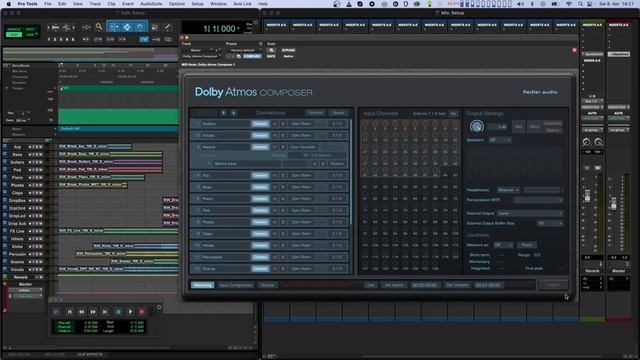Toggle Arp Connect button in Composer
This screenshot has height=360, width=640.
pyautogui.click(x=260, y=175)
